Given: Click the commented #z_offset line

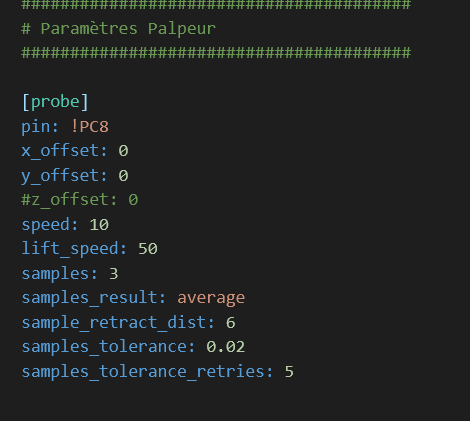Looking at the screenshot, I should pos(80,200).
